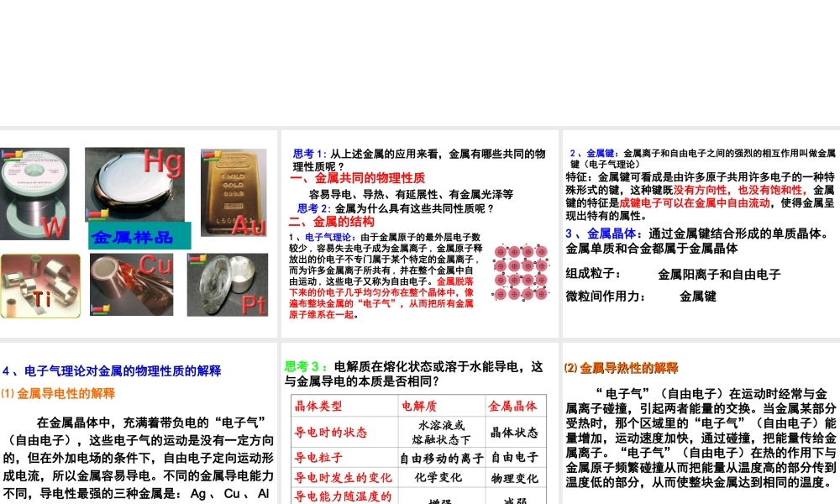840x504 pixels.
Task: Click the line '容易导电、导热、有延展性、有金属光泽等'
Action: click(x=411, y=194)
